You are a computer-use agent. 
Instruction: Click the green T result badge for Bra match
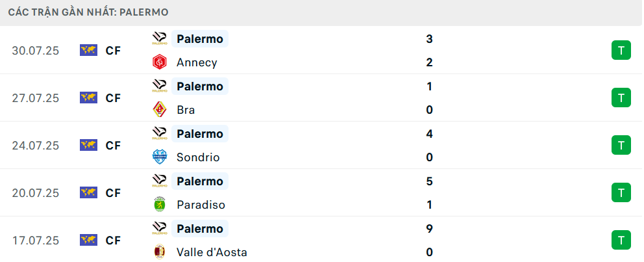pyautogui.click(x=621, y=98)
